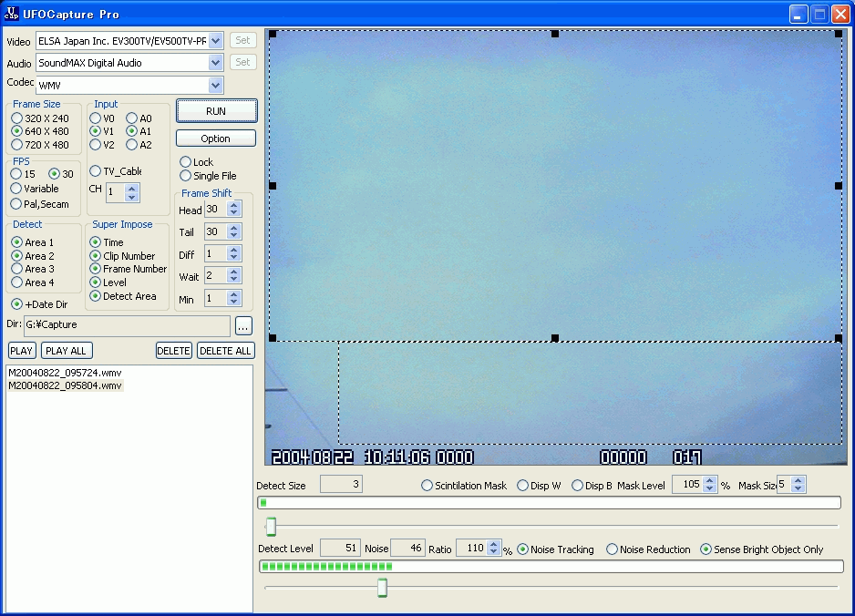Select clip M20040822_095804.wmv in the list
855x616 pixels.
tap(64, 385)
